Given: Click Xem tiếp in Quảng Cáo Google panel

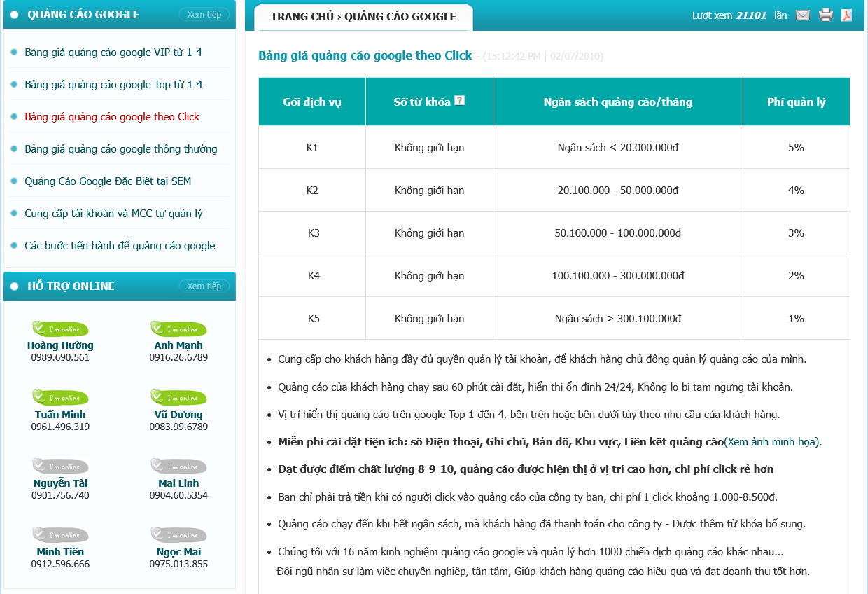Looking at the screenshot, I should [x=204, y=15].
